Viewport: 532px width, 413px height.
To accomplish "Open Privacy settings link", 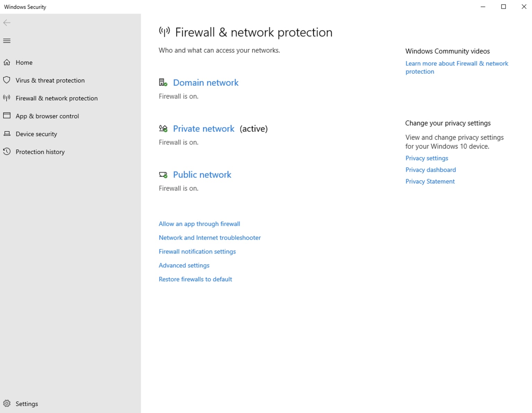I will [x=427, y=158].
